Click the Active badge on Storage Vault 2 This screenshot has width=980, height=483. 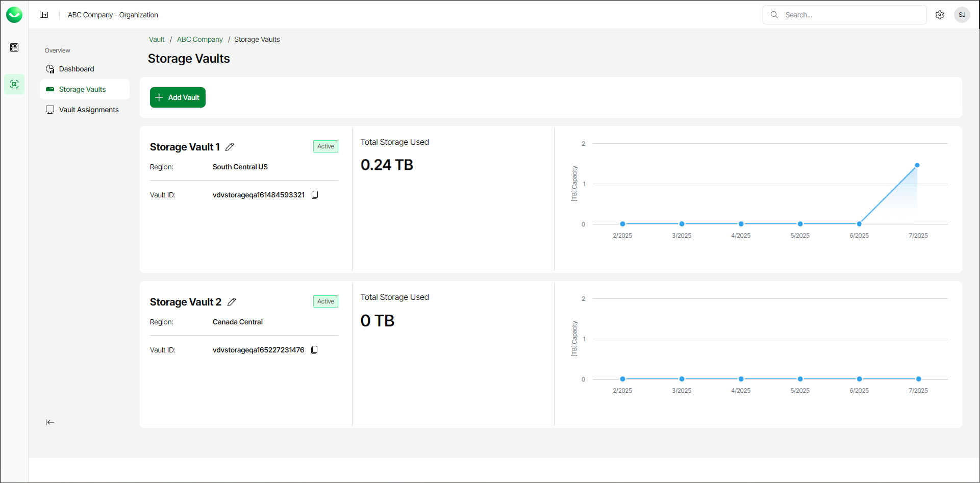[x=325, y=301]
